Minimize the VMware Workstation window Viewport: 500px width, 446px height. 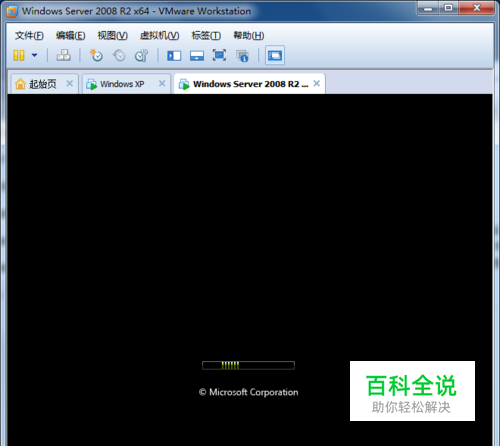(428, 8)
